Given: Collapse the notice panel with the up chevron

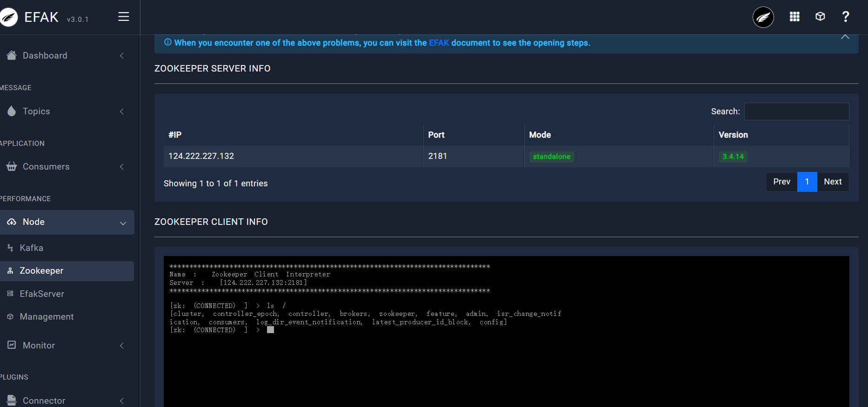Looking at the screenshot, I should point(845,37).
